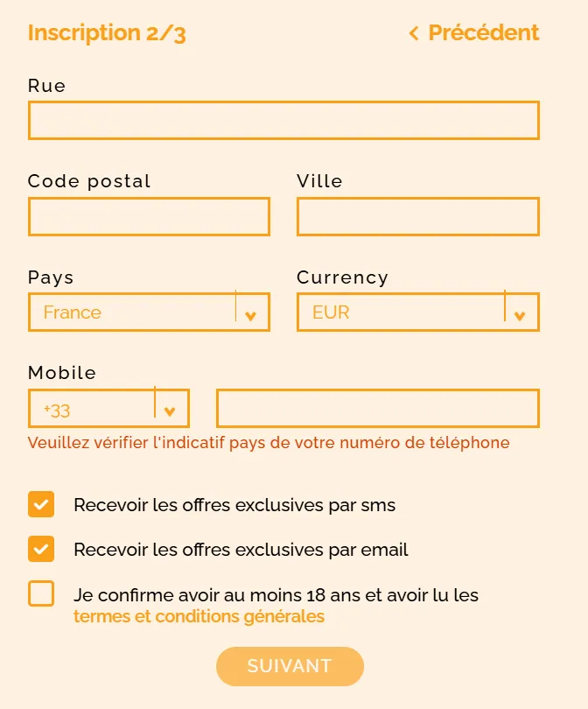This screenshot has width=588, height=709.
Task: Open termes et conditions générales link
Action: coord(199,617)
